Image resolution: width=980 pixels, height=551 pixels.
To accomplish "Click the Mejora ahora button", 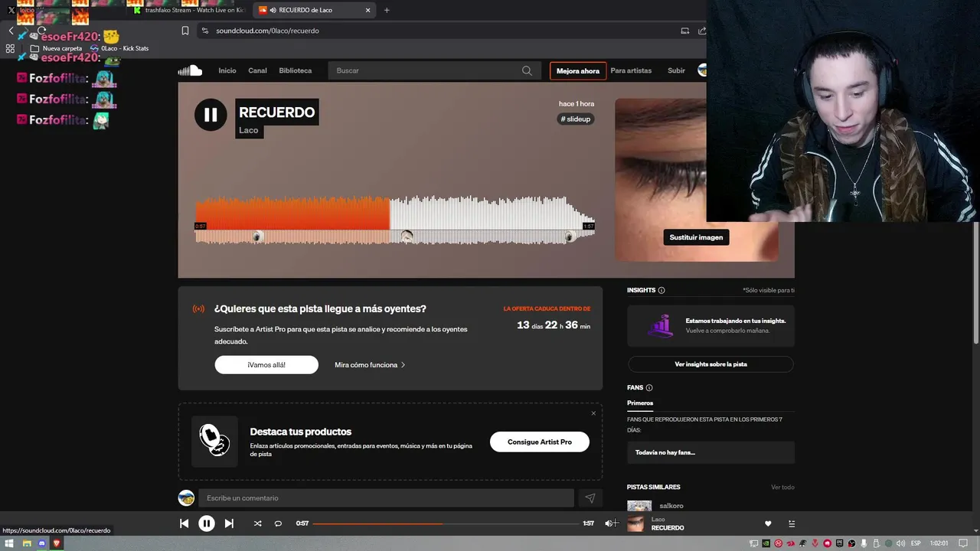I will click(x=578, y=70).
